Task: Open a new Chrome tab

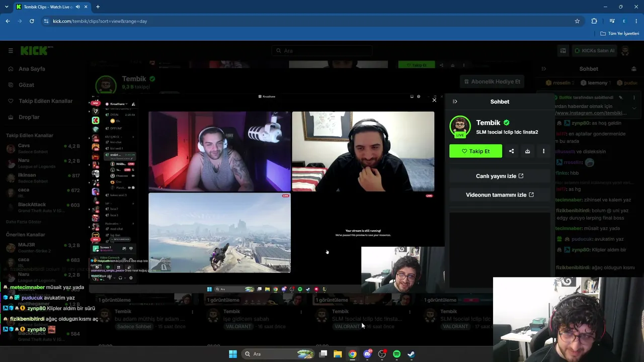Action: (98, 7)
